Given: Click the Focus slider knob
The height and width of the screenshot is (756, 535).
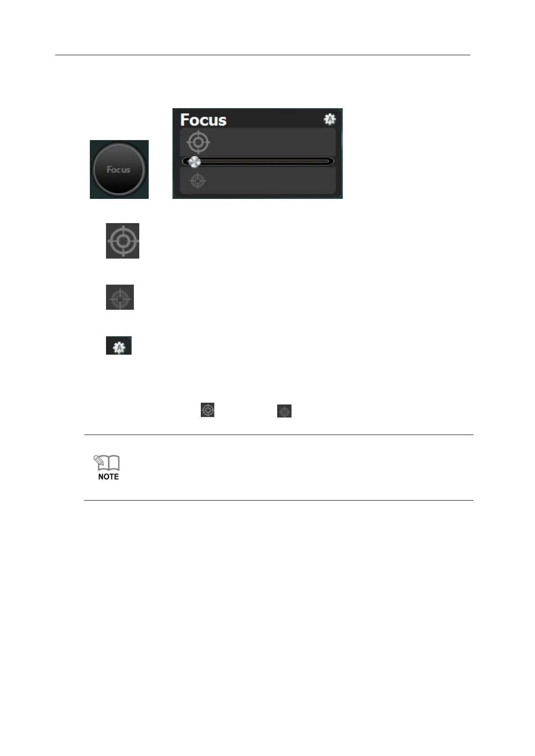Looking at the screenshot, I should coord(194,162).
